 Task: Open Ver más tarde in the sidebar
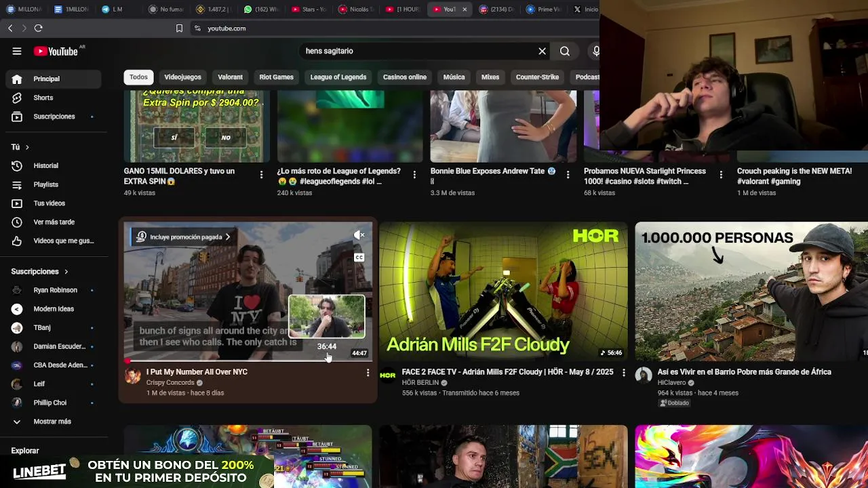[x=53, y=222]
